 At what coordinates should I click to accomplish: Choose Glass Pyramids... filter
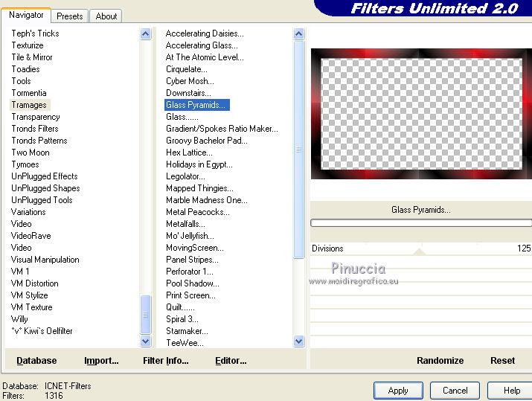pos(196,105)
